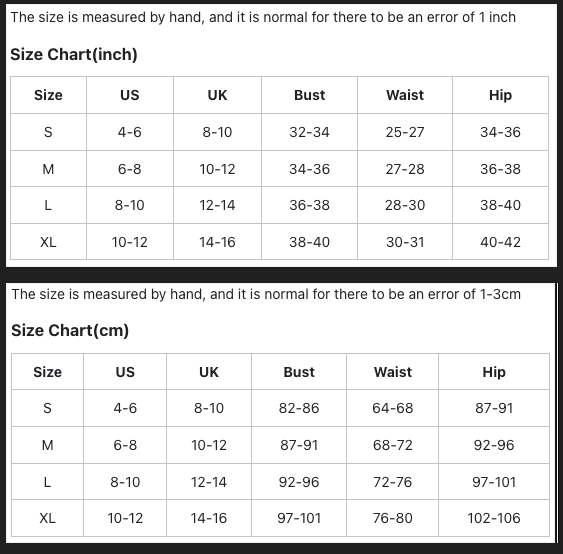The image size is (563, 554).
Task: Select the Waist column header in cm chart
Action: pyautogui.click(x=392, y=372)
